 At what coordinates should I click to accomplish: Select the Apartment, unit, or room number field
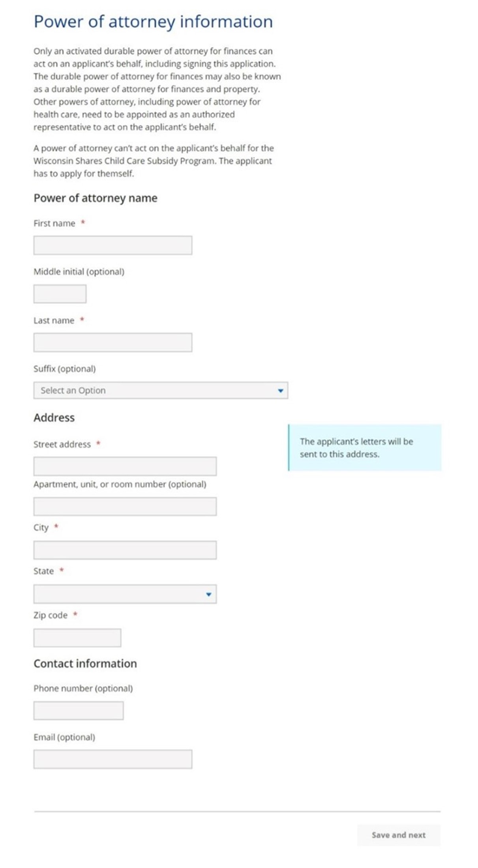click(x=125, y=507)
